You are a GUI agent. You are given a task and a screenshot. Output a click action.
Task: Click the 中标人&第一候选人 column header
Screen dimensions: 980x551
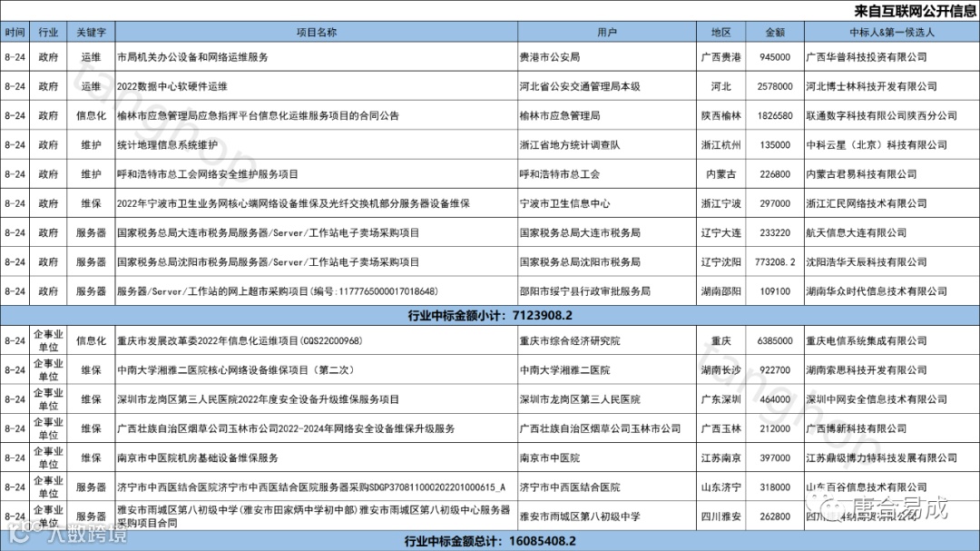coord(892,32)
